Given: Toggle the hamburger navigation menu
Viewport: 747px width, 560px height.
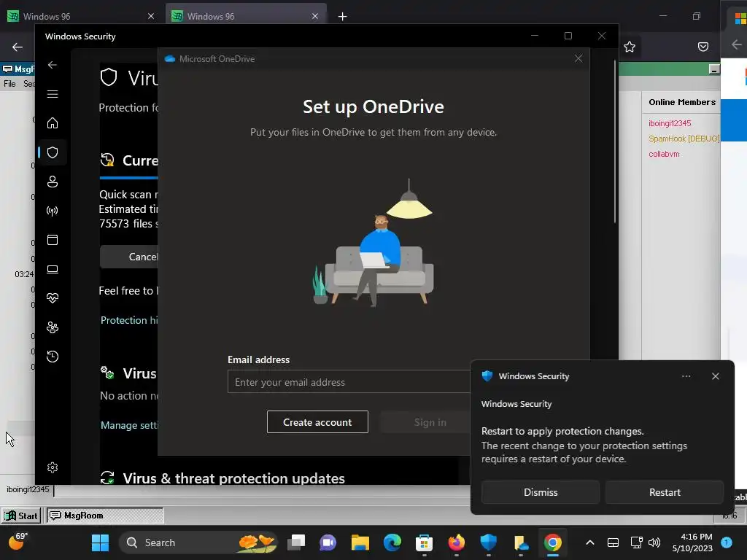Looking at the screenshot, I should pos(53,94).
